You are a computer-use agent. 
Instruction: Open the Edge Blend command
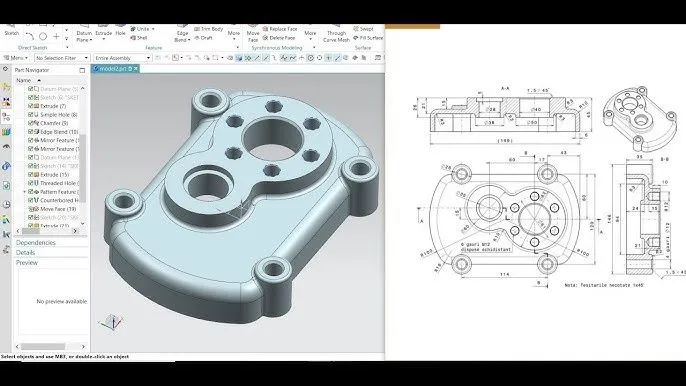click(x=182, y=33)
